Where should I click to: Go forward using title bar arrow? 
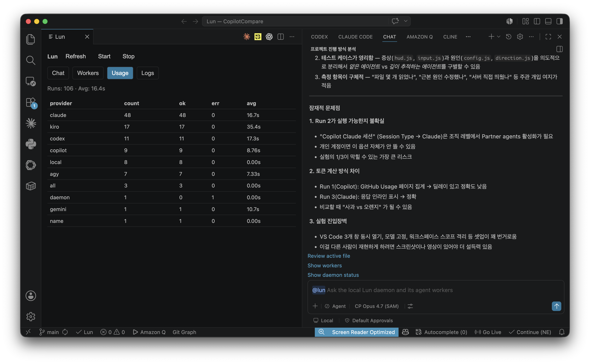click(195, 21)
